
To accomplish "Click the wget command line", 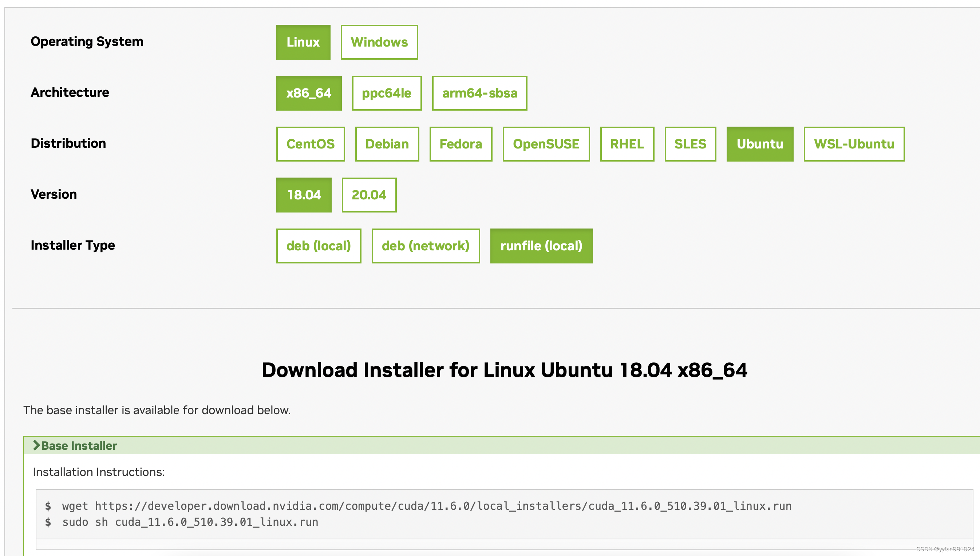I will 427,506.
